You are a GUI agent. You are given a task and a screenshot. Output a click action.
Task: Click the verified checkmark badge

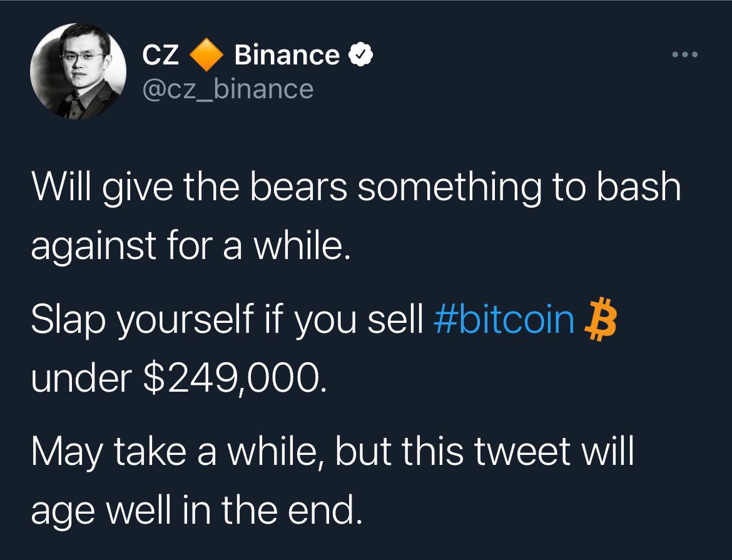tap(361, 56)
